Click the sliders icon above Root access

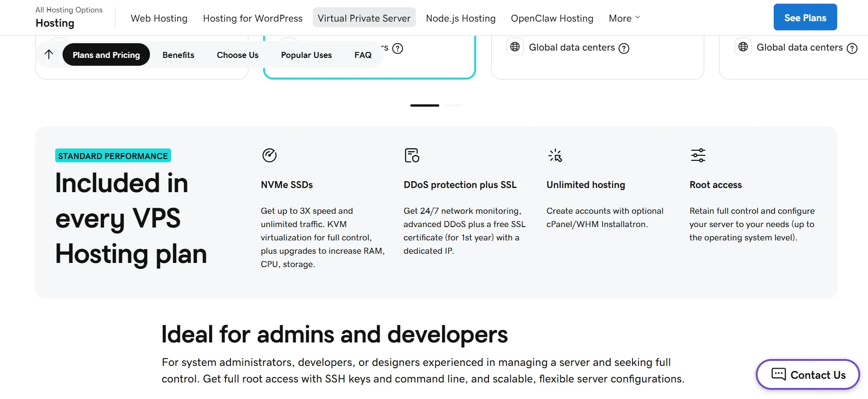click(x=698, y=155)
